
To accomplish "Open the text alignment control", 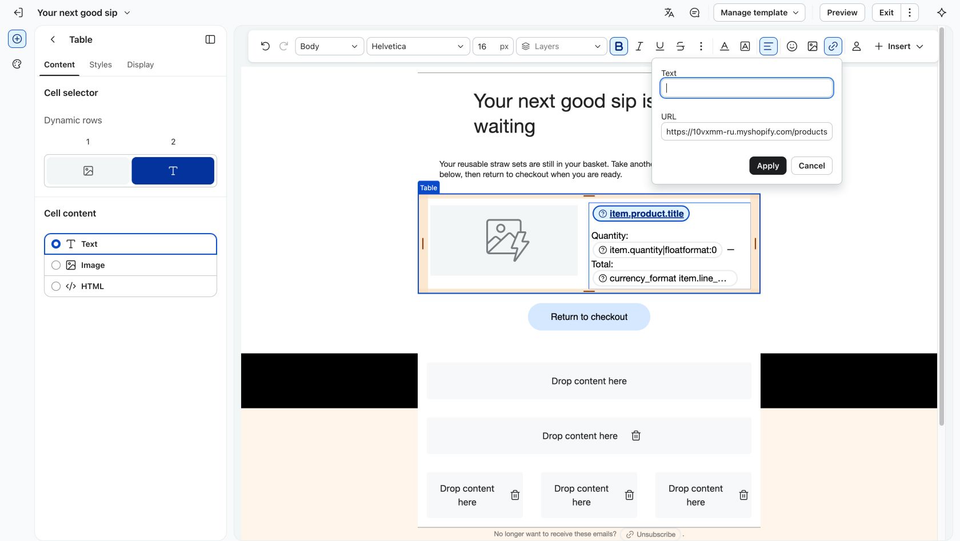I will point(768,46).
